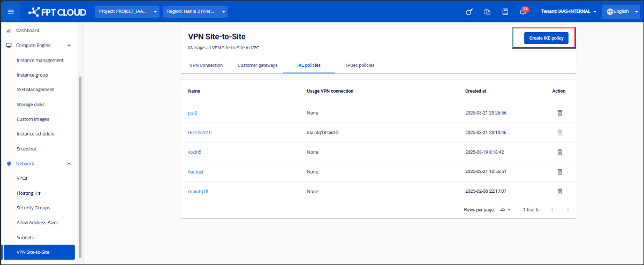Switch to VPN Connection tab

(x=206, y=65)
